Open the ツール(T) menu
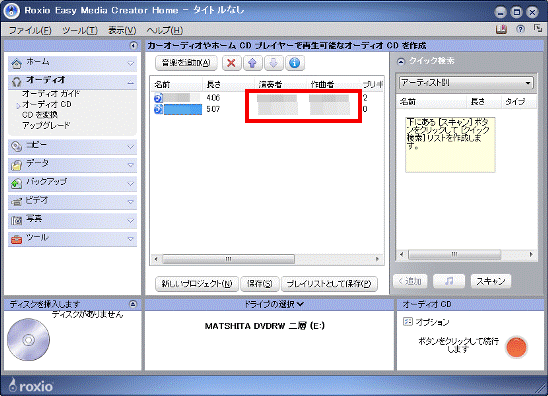 pos(80,30)
